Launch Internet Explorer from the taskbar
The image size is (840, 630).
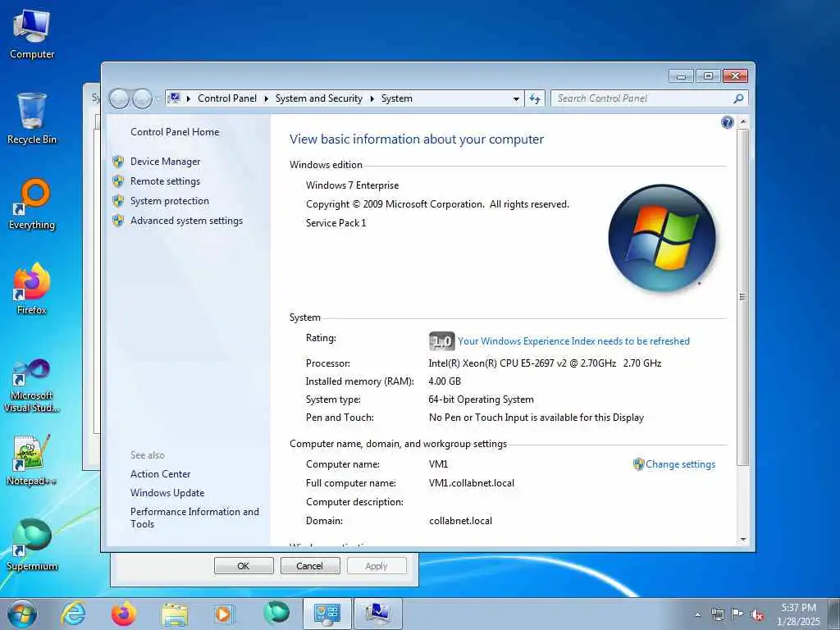click(x=73, y=614)
